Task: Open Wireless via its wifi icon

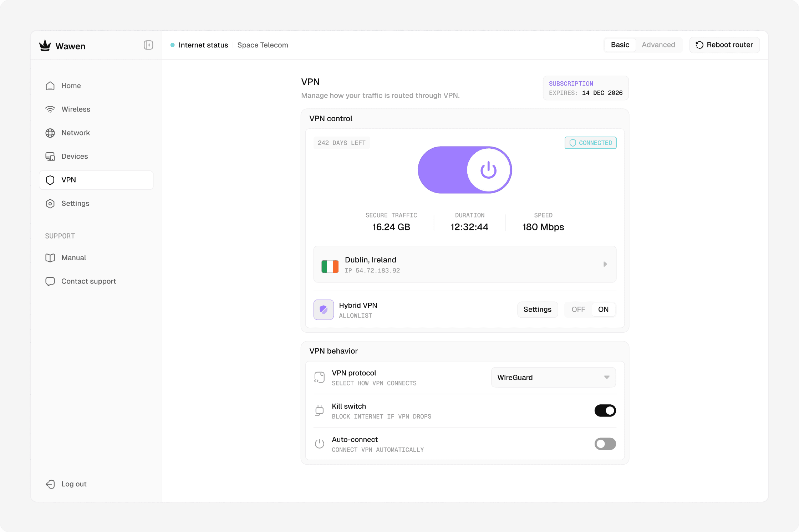Action: pyautogui.click(x=50, y=109)
